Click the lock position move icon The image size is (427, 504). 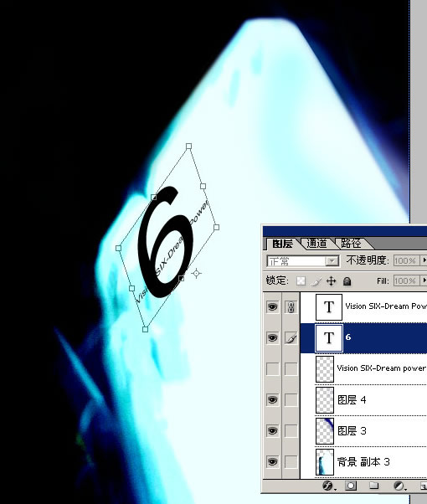coord(332,281)
